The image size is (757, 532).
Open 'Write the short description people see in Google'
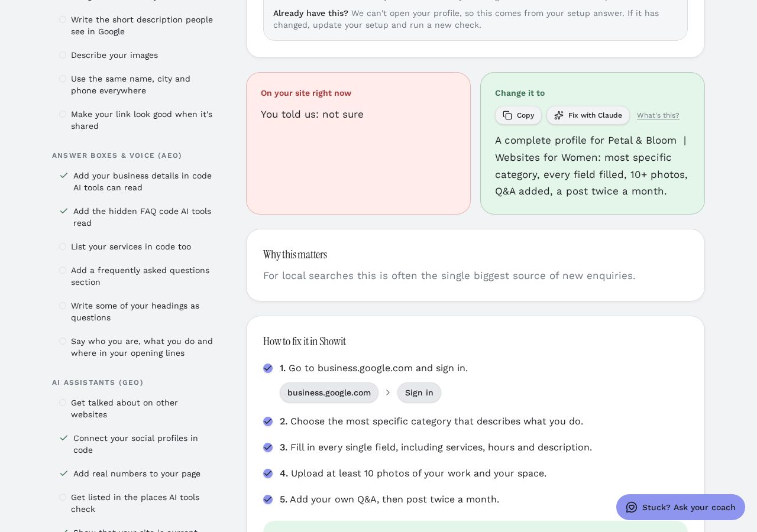pos(142,25)
